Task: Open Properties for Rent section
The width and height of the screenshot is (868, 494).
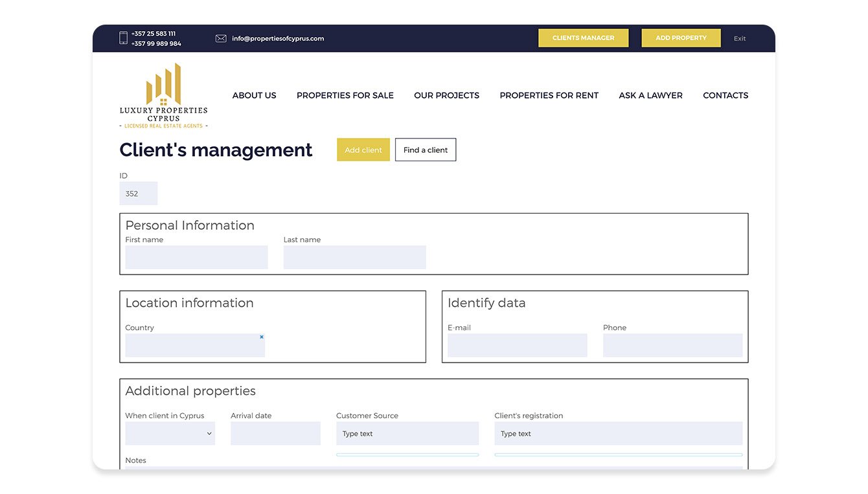Action: (x=549, y=95)
